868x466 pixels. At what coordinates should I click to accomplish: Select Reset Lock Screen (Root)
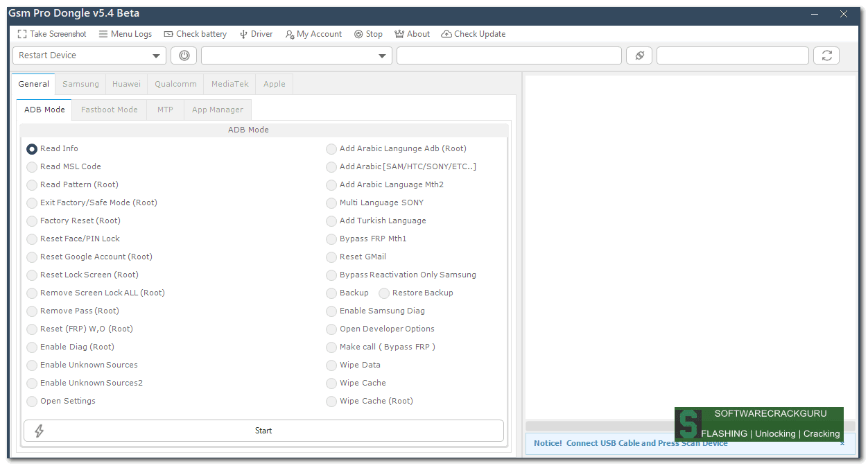(x=83, y=275)
